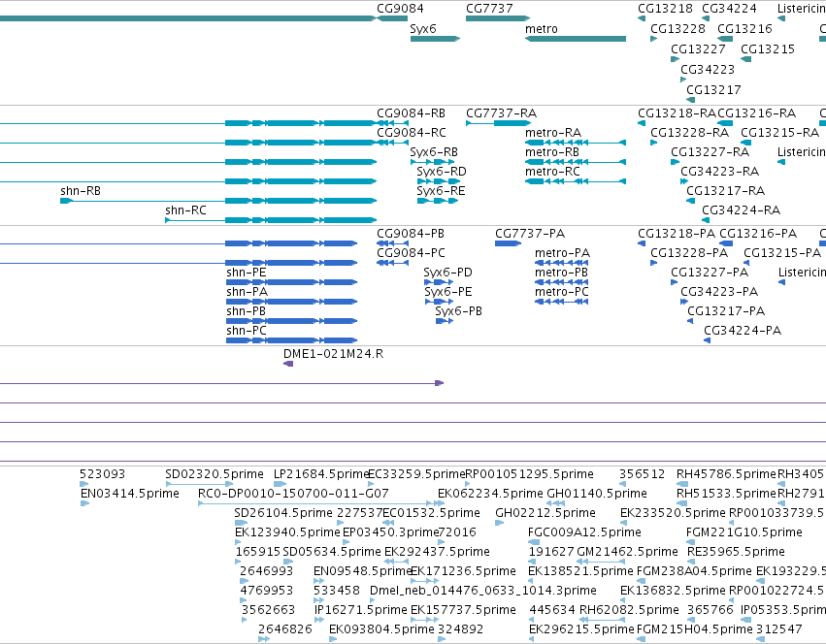Select the FGC009A12.5prime EST label
Viewport: 826px width, 644px height.
click(x=584, y=532)
